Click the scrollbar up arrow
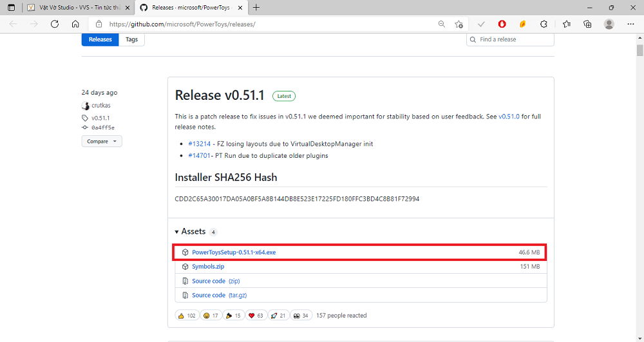This screenshot has height=342, width=644. (640, 37)
